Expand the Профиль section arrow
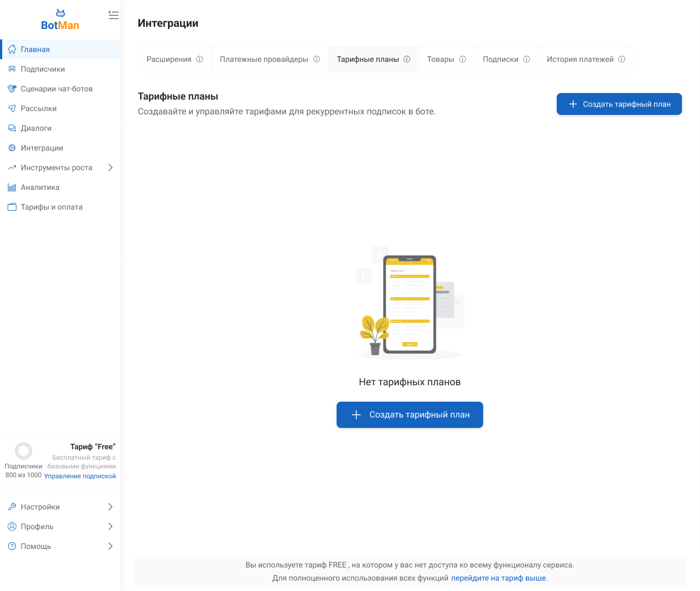Viewport: 700px width, 591px height. tap(110, 526)
